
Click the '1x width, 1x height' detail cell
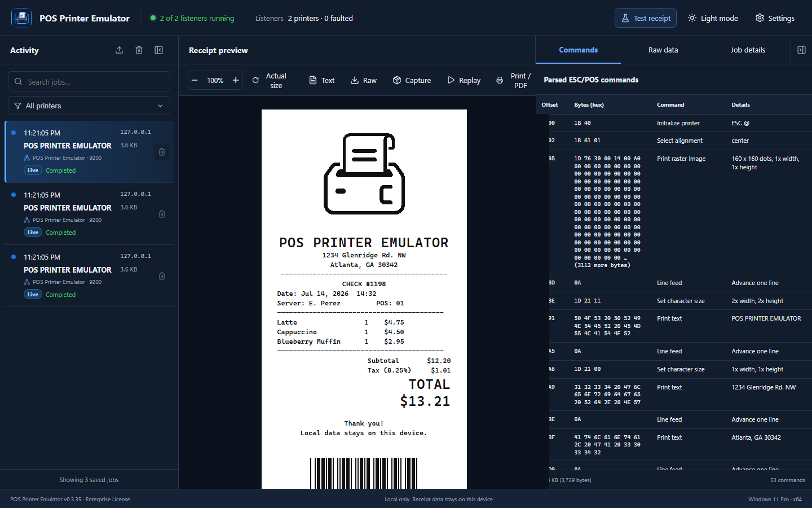[757, 369]
